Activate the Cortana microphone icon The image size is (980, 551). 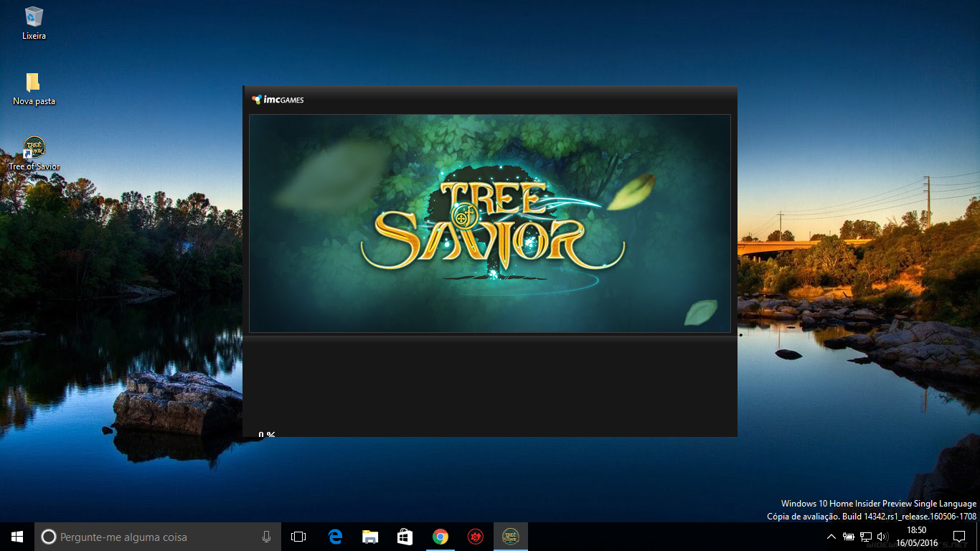(266, 537)
